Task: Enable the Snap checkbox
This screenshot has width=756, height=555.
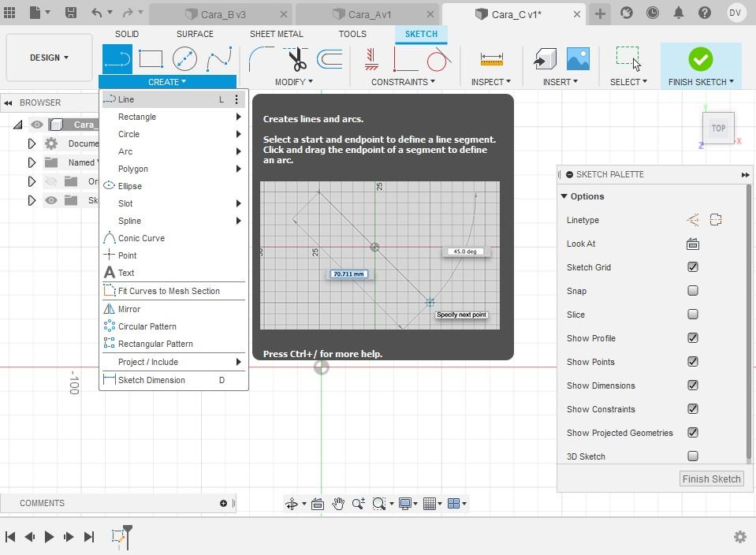Action: coord(693,291)
